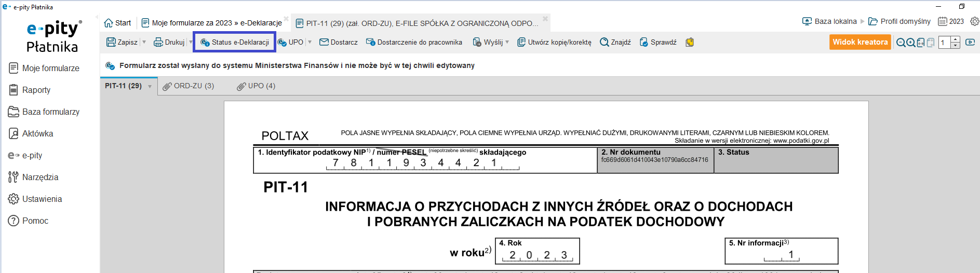The width and height of the screenshot is (980, 273).
Task: Click the Dostarcz envelope button
Action: click(x=339, y=42)
